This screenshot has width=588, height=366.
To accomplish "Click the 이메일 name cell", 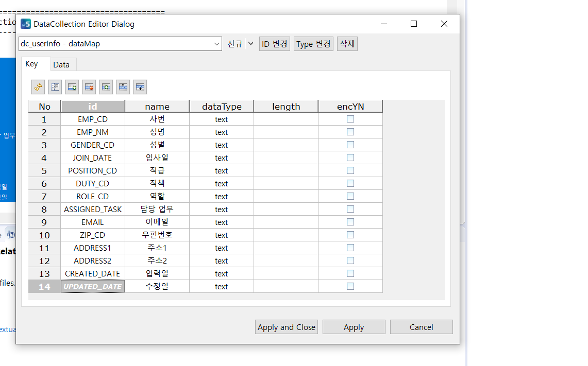I will point(157,222).
